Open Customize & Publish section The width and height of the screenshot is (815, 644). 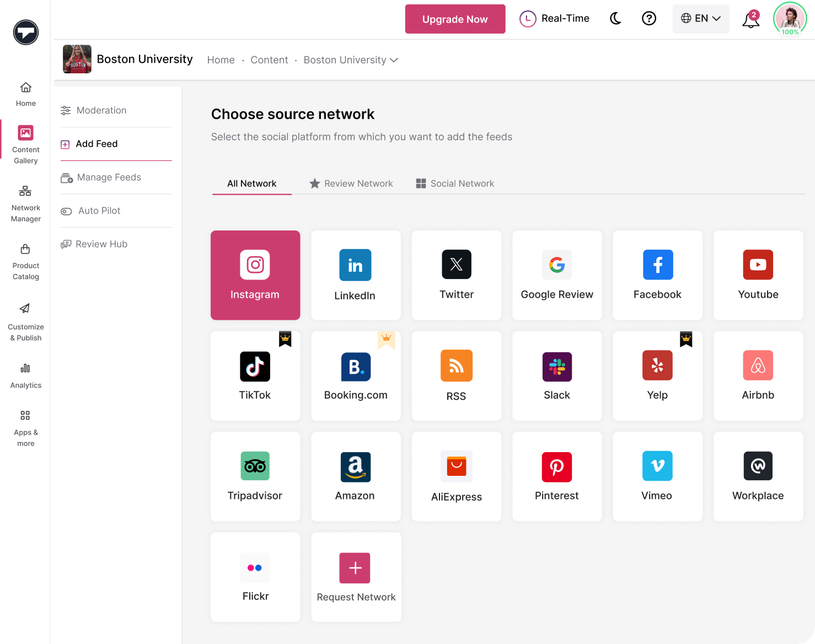[26, 323]
